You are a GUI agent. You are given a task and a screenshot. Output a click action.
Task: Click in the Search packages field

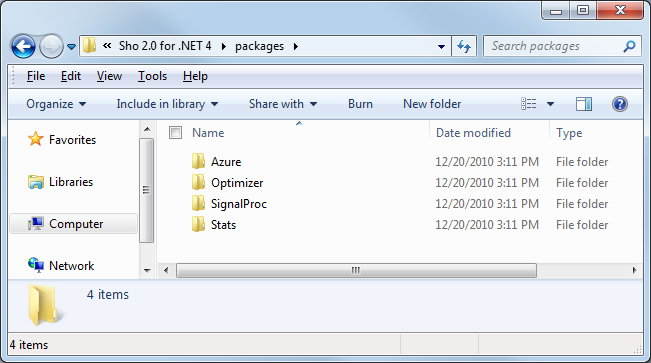(x=555, y=46)
